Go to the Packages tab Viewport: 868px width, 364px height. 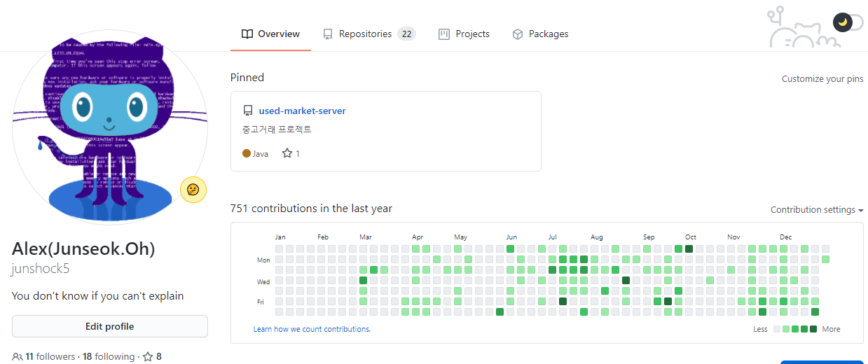540,34
